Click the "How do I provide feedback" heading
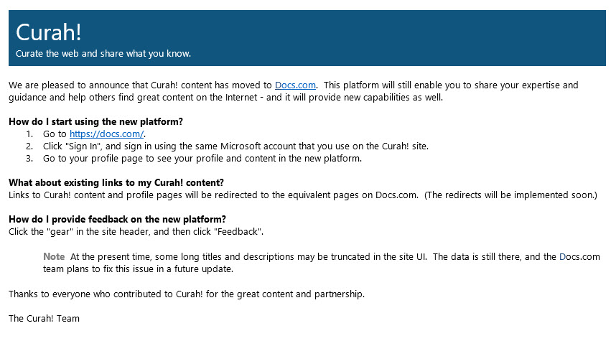Screen dimensions: 616x364 coord(117,219)
